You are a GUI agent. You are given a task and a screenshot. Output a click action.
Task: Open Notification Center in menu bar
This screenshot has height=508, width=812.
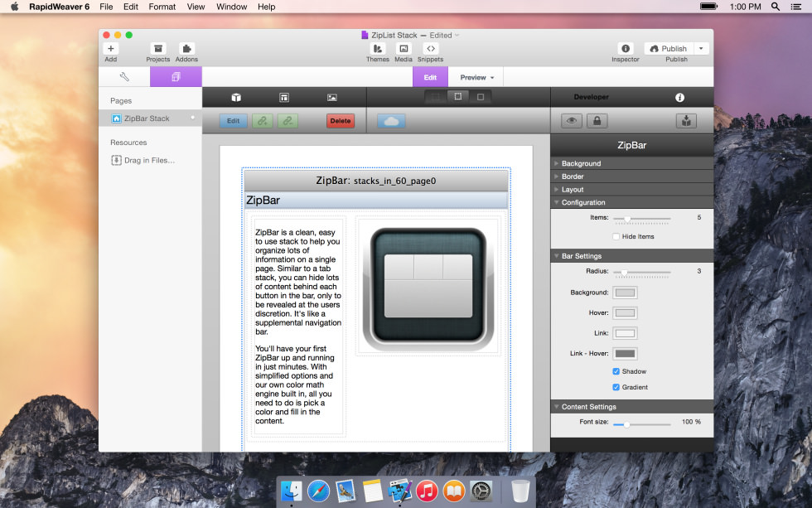[x=796, y=7]
